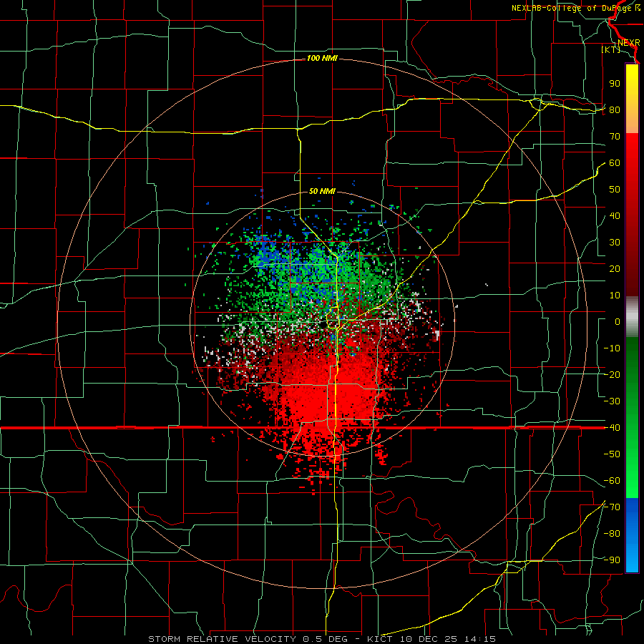Click the 0 value on velocity scale

(x=618, y=321)
